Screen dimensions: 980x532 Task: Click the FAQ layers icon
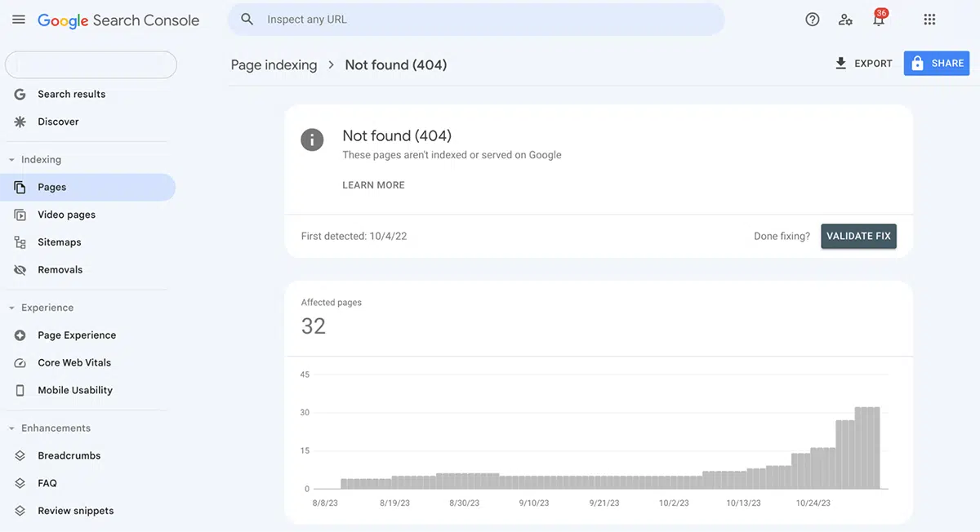coord(20,484)
